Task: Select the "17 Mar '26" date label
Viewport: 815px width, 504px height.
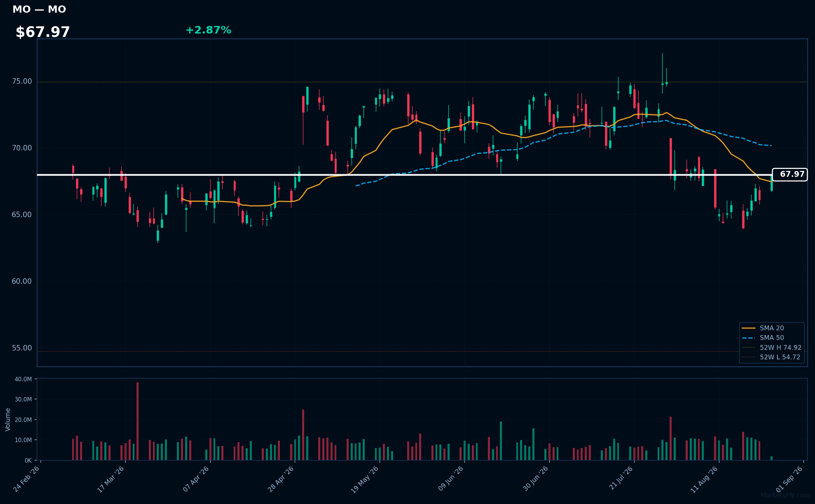Action: coord(111,479)
